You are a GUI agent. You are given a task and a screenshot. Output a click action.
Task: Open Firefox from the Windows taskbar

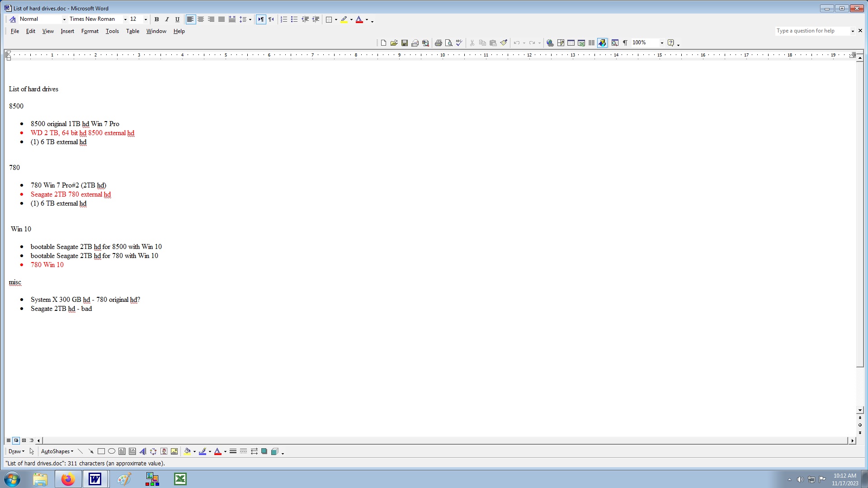pyautogui.click(x=68, y=479)
